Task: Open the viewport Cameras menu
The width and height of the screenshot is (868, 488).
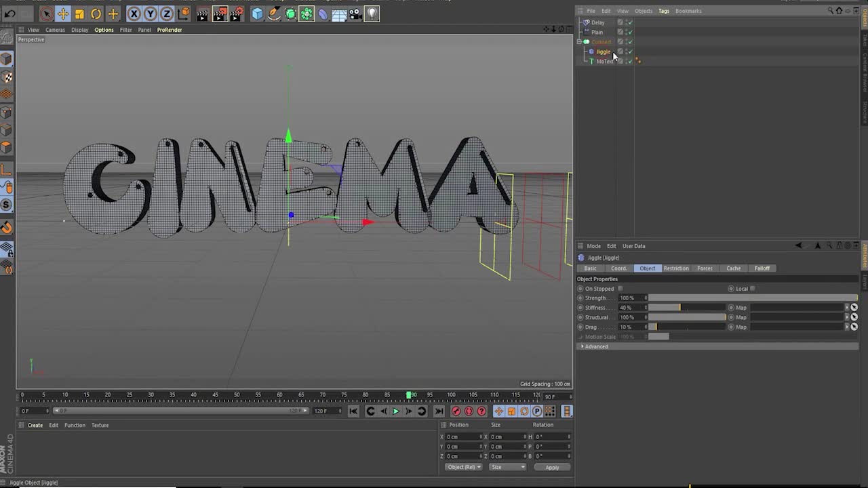Action: (x=55, y=30)
